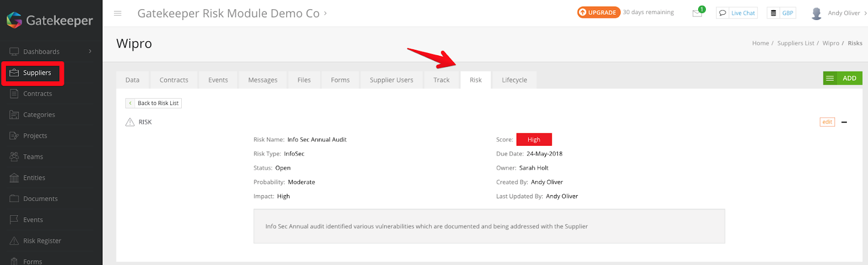Click the warning triangle next to RISK heading
This screenshot has height=265, width=868.
tap(130, 122)
